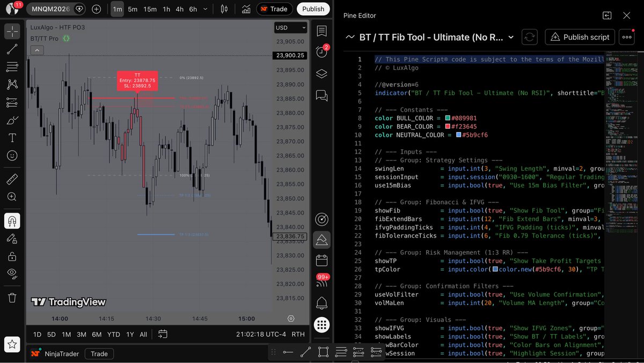Click the Publish button above the chart
644x363 pixels.
pos(313,9)
